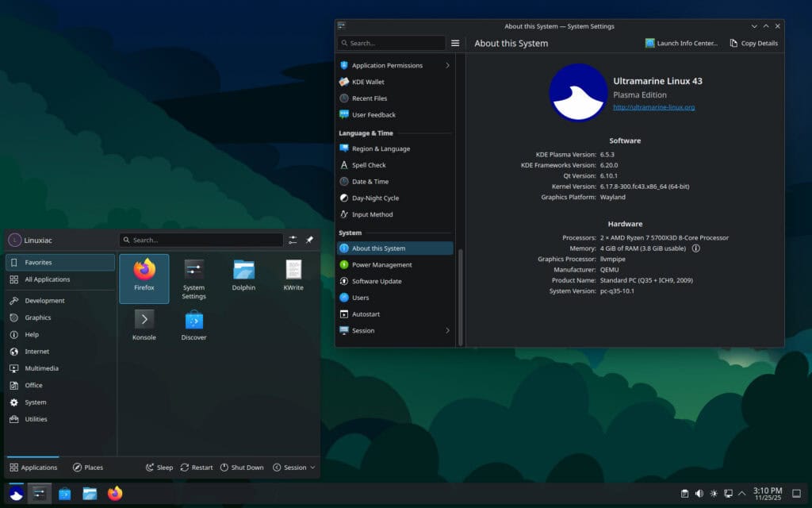Image resolution: width=812 pixels, height=508 pixels.
Task: Toggle night light from the system tray
Action: [714, 493]
